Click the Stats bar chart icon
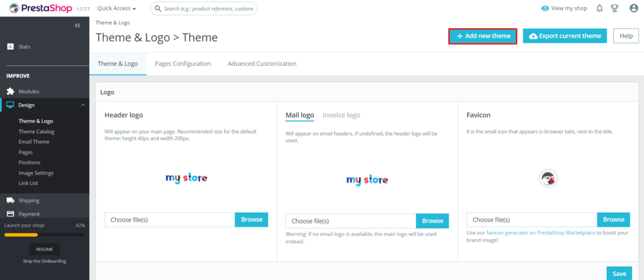Image resolution: width=644 pixels, height=280 pixels. pyautogui.click(x=10, y=46)
